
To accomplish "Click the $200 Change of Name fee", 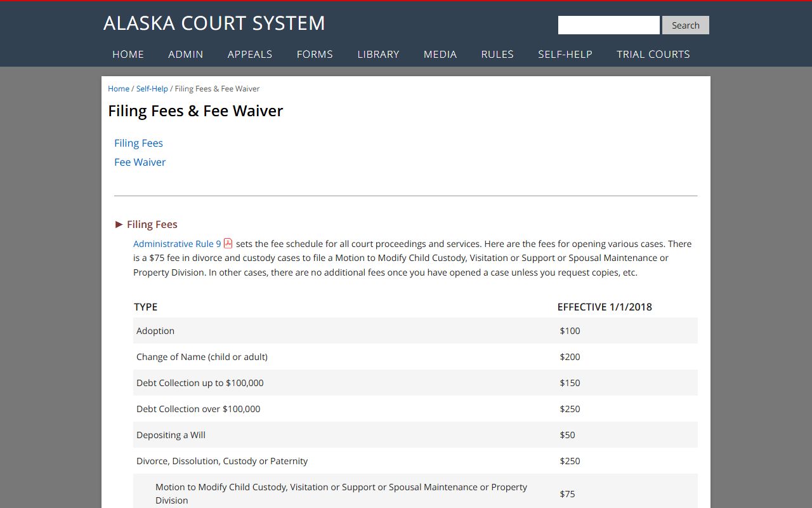I will pos(570,357).
